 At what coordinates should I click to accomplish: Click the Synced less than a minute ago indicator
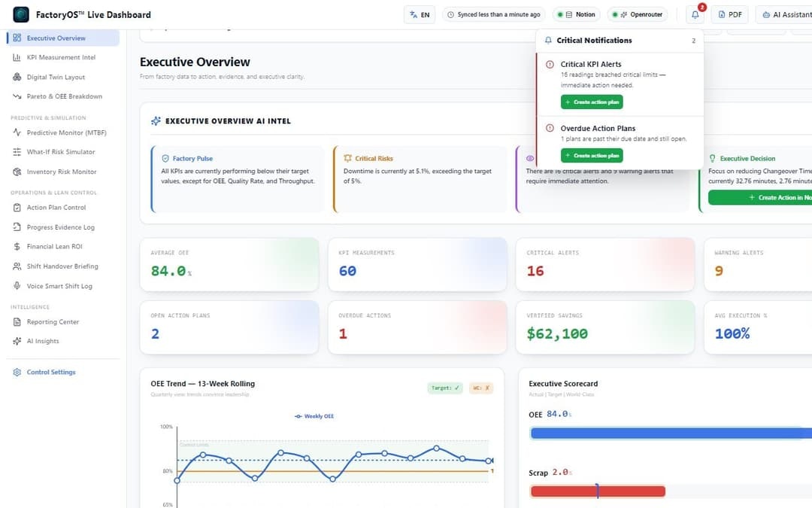(x=493, y=14)
